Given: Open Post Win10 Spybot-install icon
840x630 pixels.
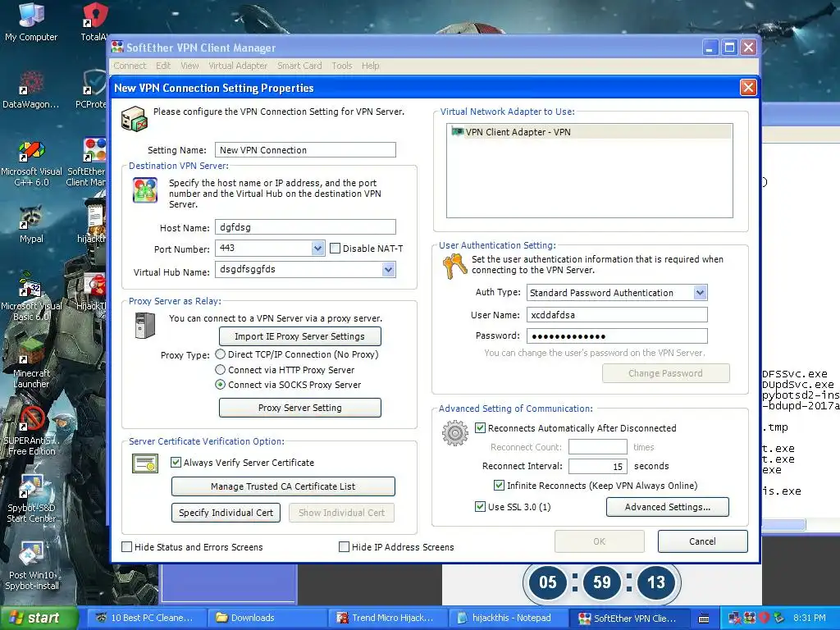Looking at the screenshot, I should pyautogui.click(x=31, y=566).
